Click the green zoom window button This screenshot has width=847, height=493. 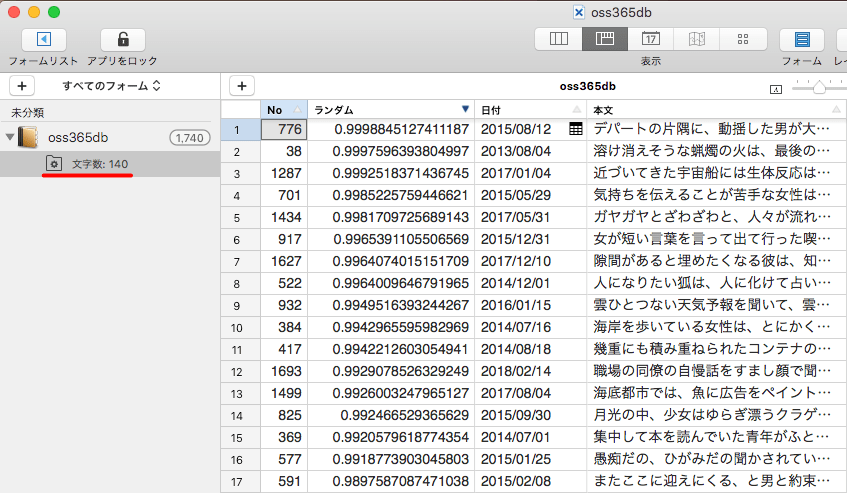tap(54, 12)
